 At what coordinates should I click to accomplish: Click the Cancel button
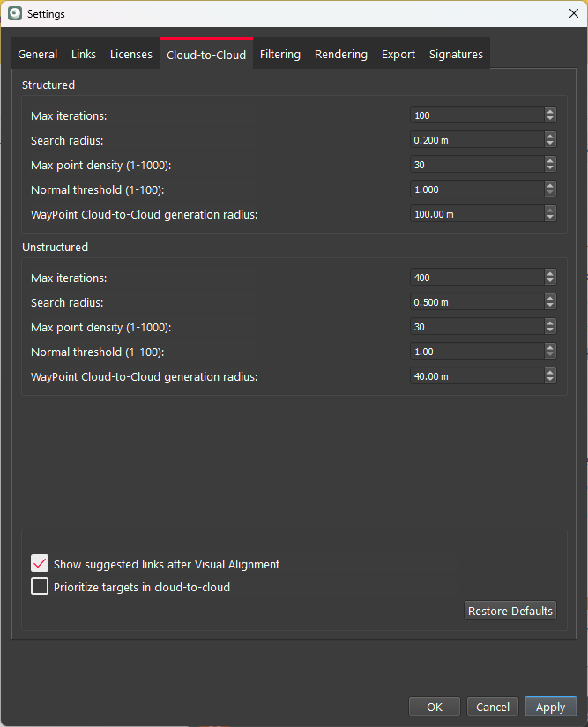point(493,707)
